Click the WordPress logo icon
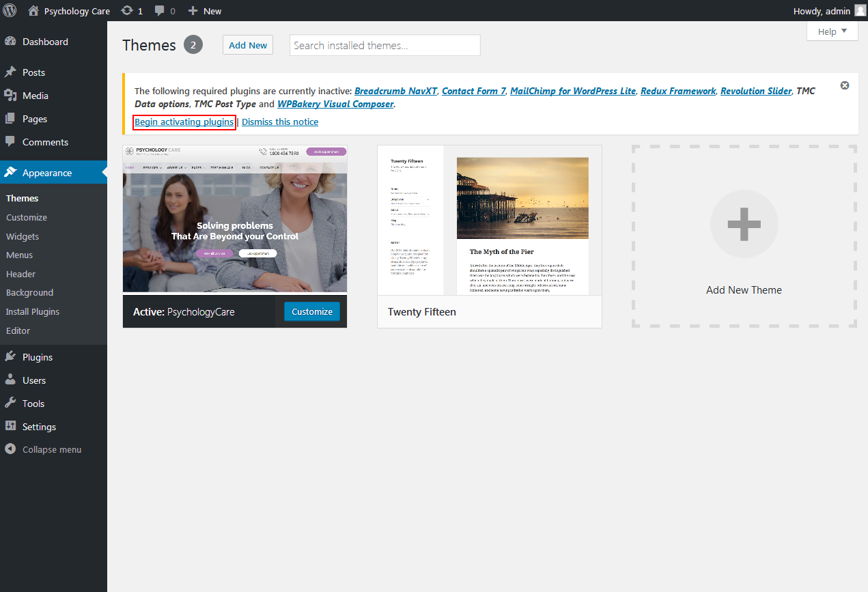This screenshot has width=868, height=592. pos(10,10)
